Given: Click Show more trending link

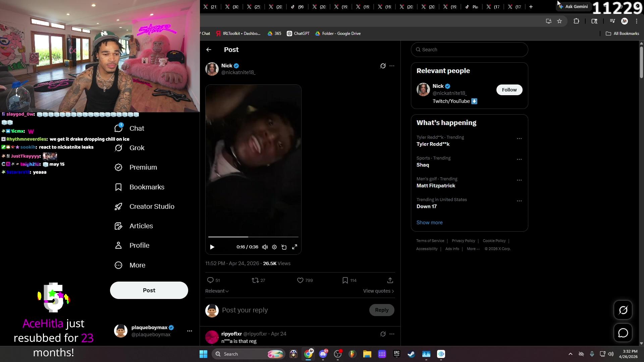Looking at the screenshot, I should point(429,223).
